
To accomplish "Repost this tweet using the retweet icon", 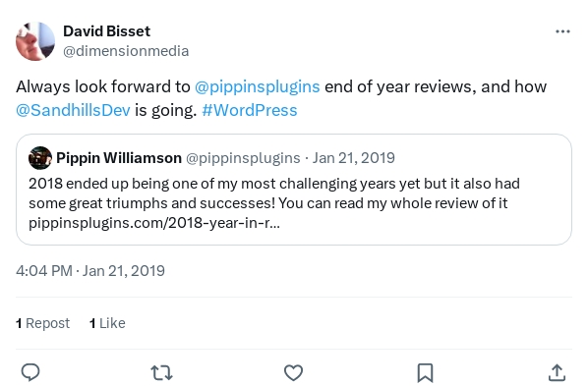I will [161, 373].
